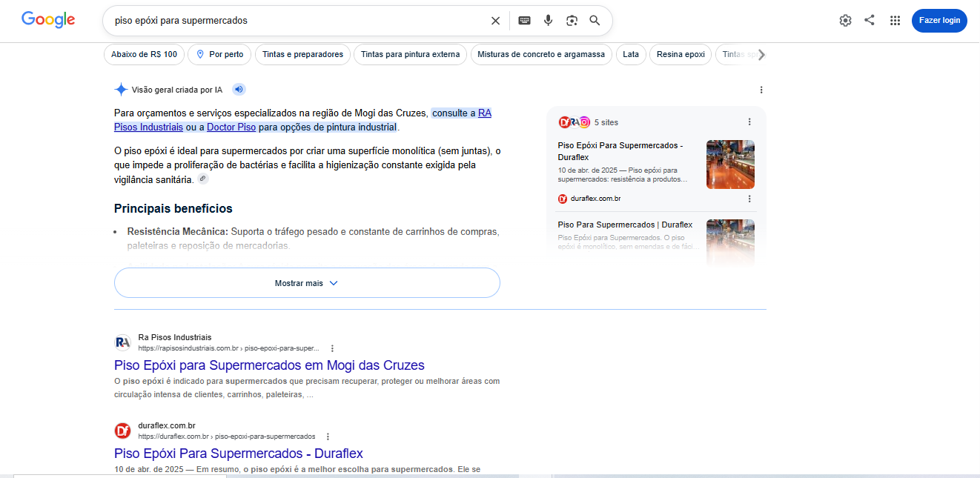Click 'Resistência Mecânica:' bullet text
The image size is (980, 478).
coord(177,232)
